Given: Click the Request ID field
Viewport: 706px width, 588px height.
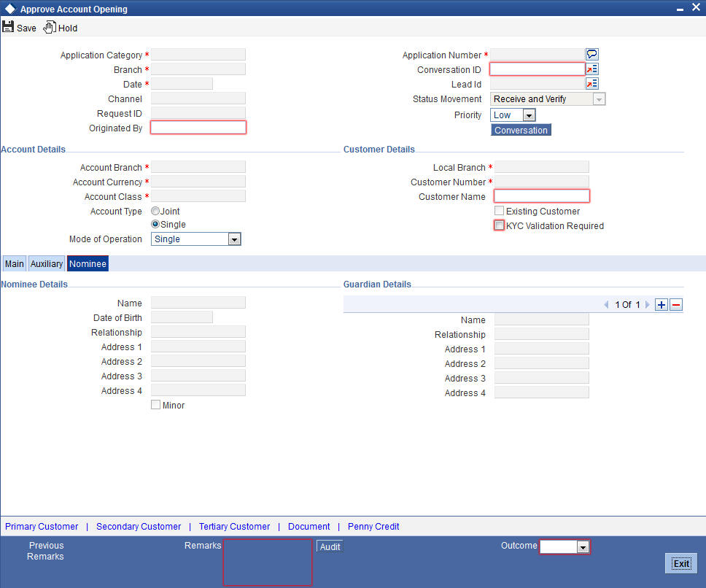Looking at the screenshot, I should coord(198,113).
